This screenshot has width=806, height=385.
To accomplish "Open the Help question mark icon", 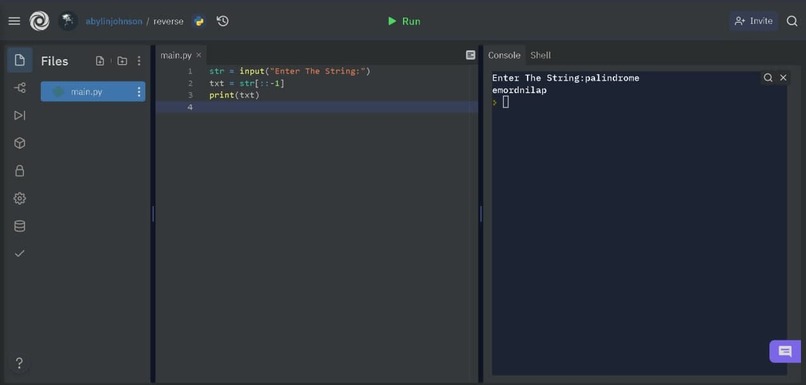I will pyautogui.click(x=19, y=363).
